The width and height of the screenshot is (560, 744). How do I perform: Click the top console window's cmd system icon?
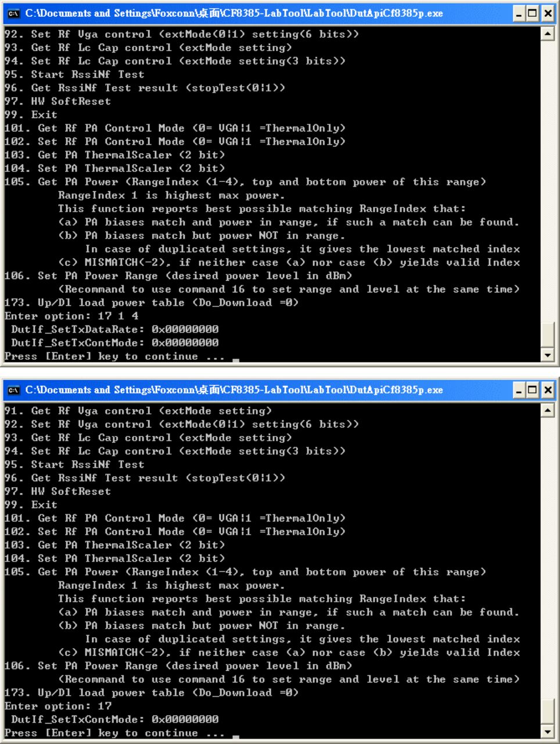pos(13,13)
